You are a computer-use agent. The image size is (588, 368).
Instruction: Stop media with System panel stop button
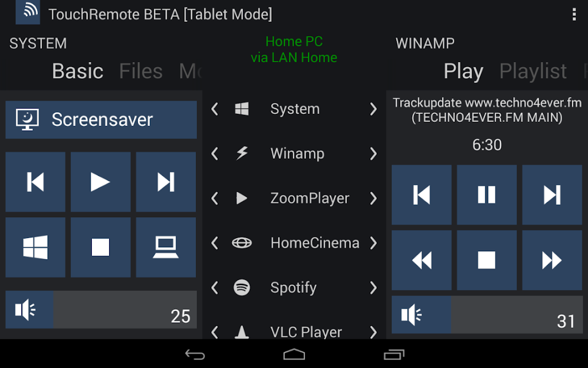(x=100, y=247)
